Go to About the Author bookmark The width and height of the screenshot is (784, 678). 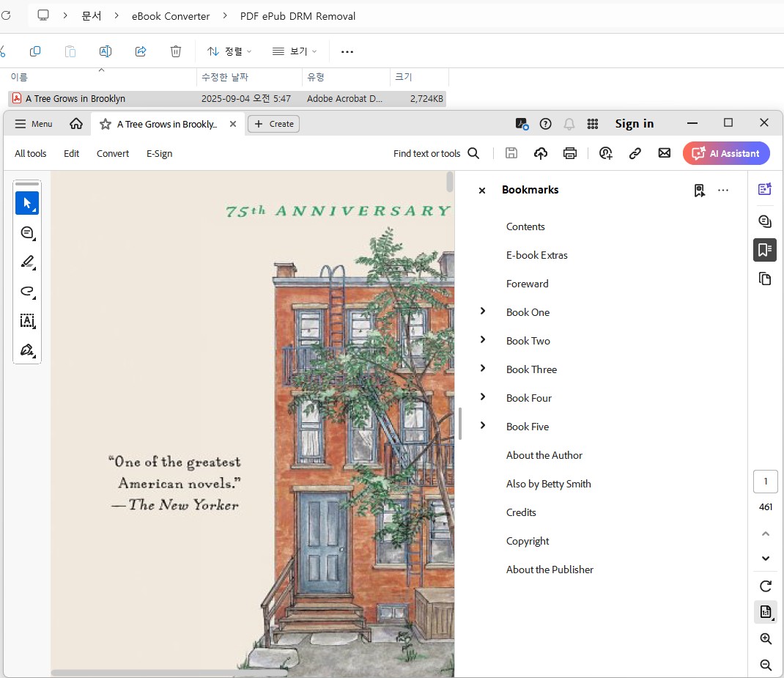point(544,455)
